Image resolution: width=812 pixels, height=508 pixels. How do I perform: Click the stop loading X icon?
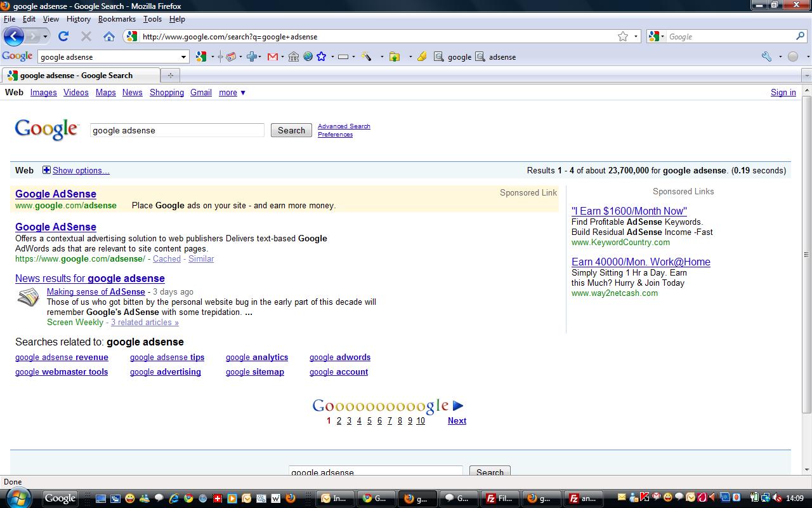86,36
